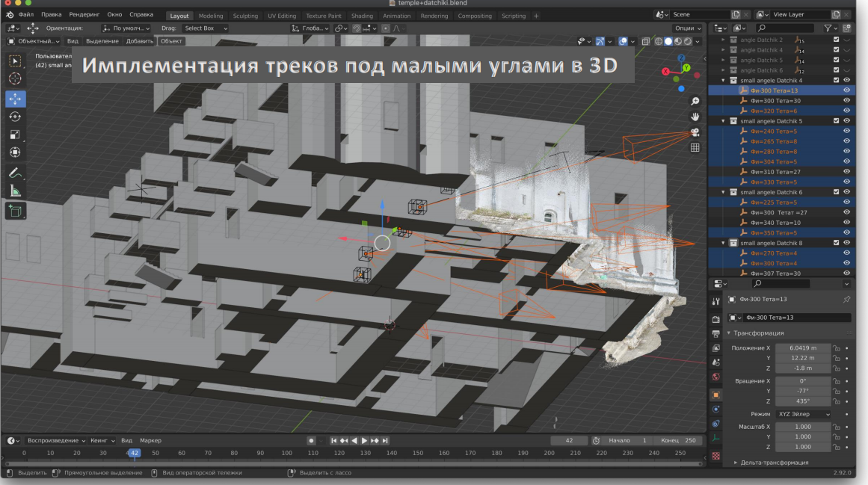Switch to the Sculpting workspace tab
The height and width of the screenshot is (485, 868).
pyautogui.click(x=244, y=16)
